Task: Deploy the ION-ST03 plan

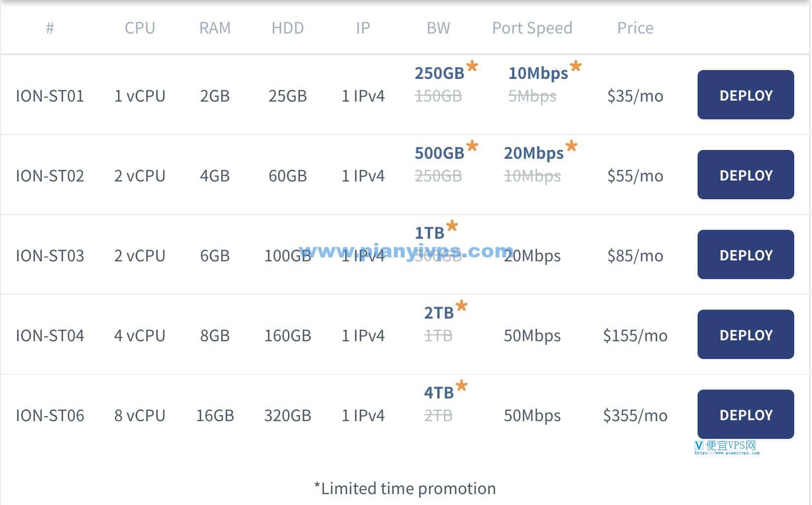Action: pos(745,254)
